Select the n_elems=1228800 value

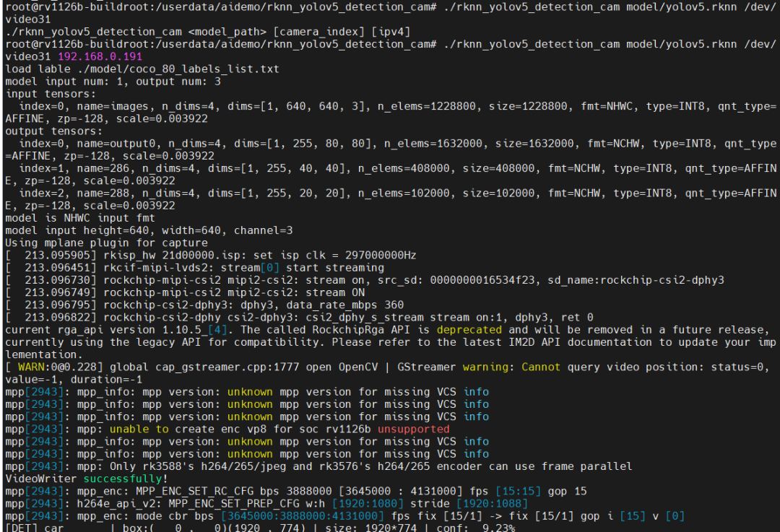click(430, 106)
